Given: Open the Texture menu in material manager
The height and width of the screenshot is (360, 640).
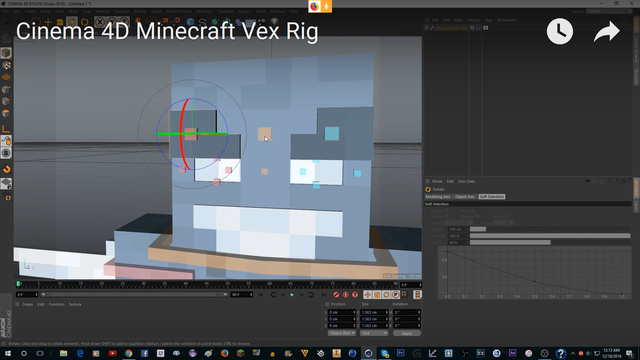Looking at the screenshot, I should pos(75,304).
